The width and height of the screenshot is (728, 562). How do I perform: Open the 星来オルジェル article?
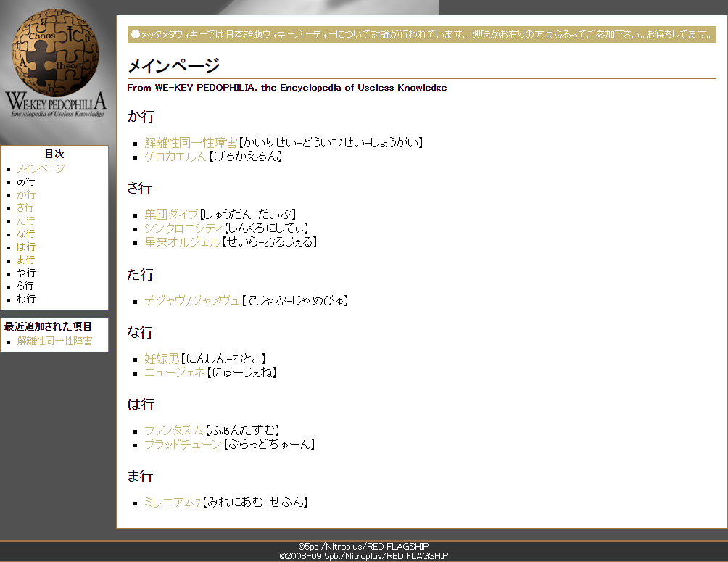[182, 242]
